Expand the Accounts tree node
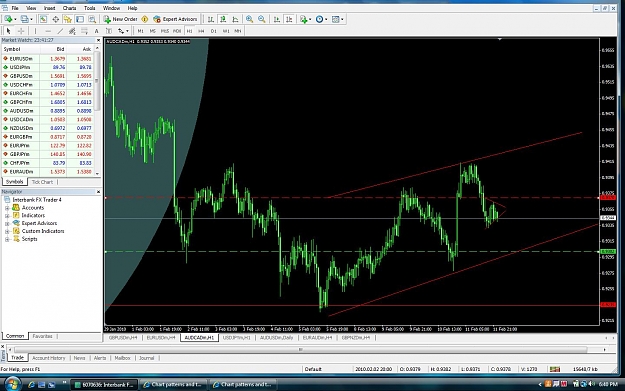Image resolution: width=625 pixels, height=391 pixels. tap(7, 208)
